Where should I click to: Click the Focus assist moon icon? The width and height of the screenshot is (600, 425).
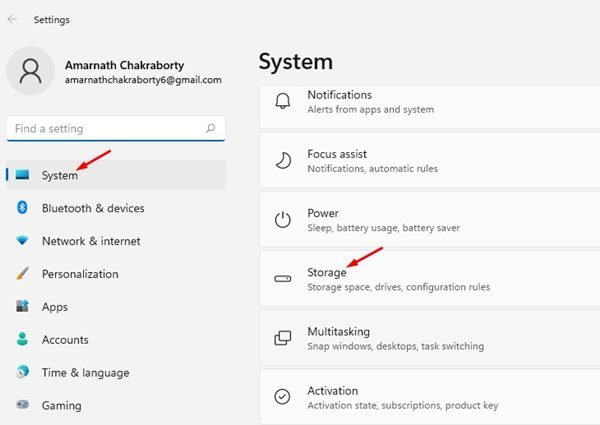tap(283, 161)
